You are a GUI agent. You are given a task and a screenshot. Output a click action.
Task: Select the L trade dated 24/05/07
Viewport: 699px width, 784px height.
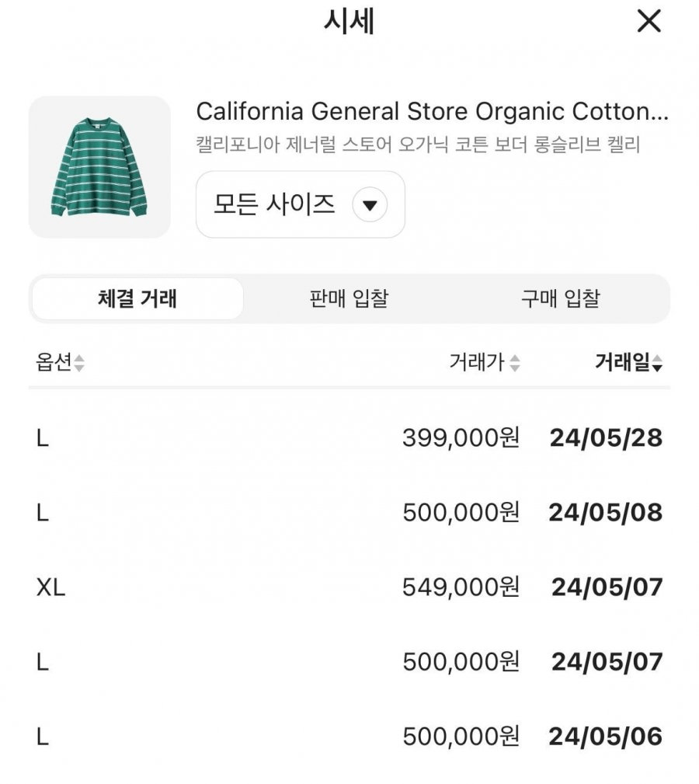pyautogui.click(x=349, y=662)
